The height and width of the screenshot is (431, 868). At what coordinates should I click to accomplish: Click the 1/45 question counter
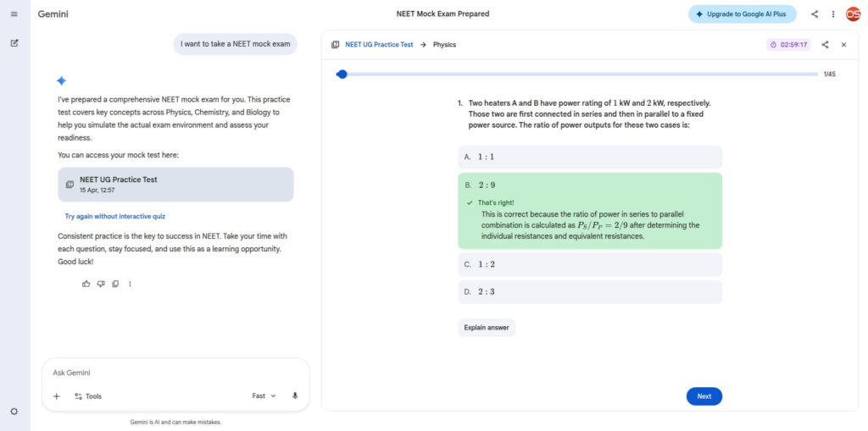point(829,75)
